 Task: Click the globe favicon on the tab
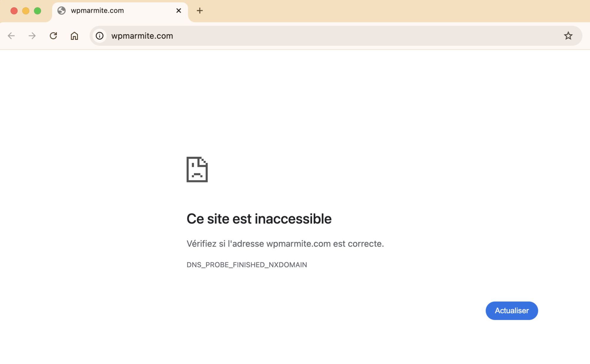[x=61, y=11]
